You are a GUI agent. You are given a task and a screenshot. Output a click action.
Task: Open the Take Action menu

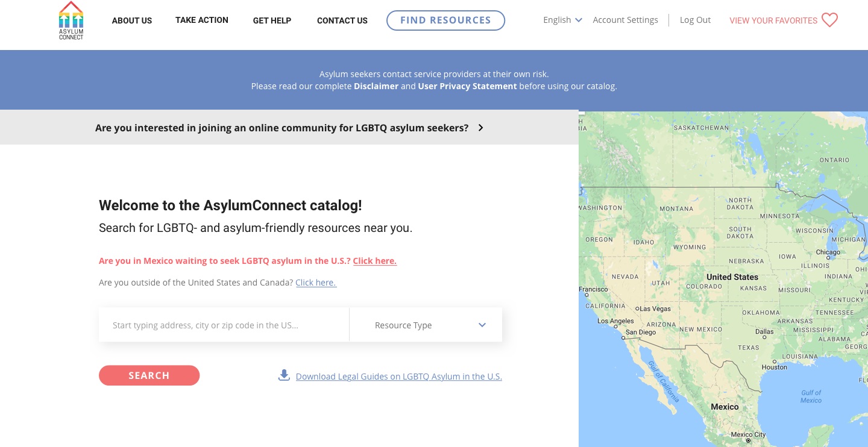click(202, 20)
